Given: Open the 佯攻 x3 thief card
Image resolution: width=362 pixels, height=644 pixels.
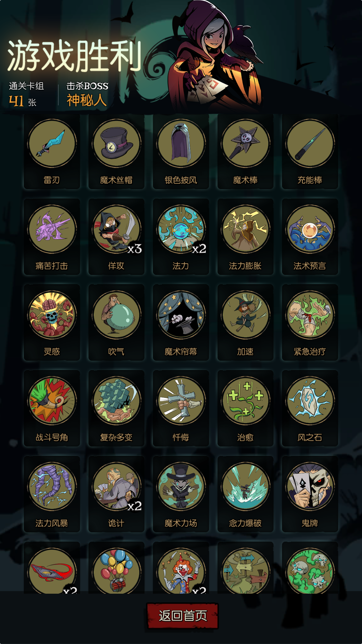Looking at the screenshot, I should tap(116, 237).
